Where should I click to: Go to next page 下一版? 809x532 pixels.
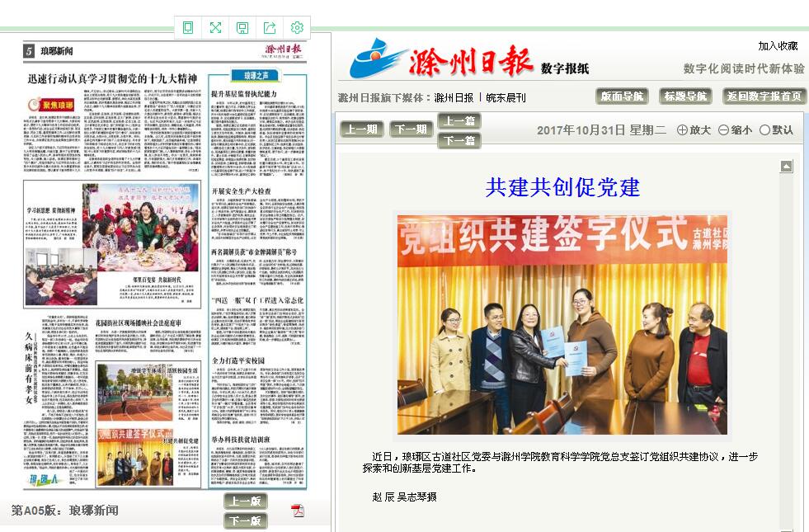point(246,520)
